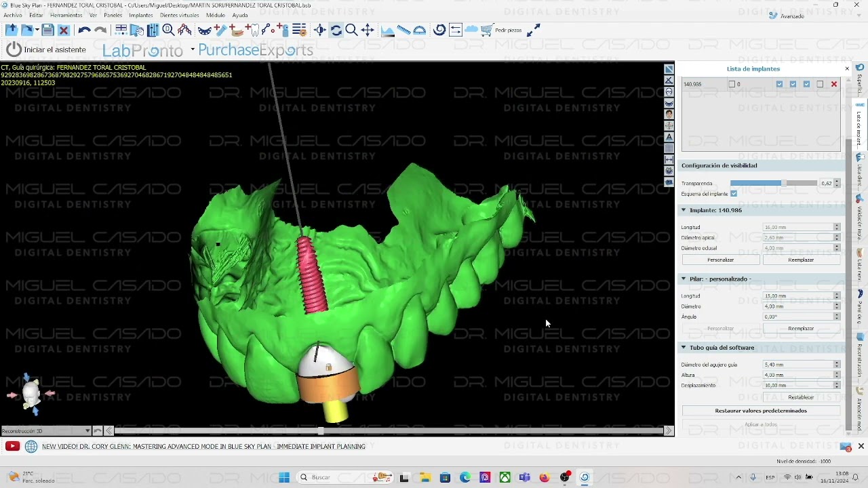Click the Save disk icon in toolbar
This screenshot has width=868, height=488.
tap(47, 30)
